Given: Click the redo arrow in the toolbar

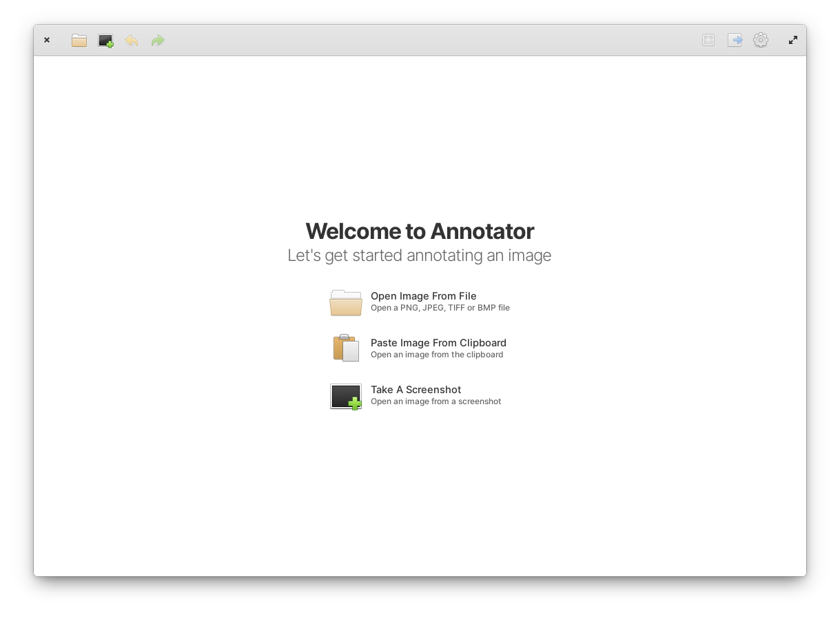Looking at the screenshot, I should click(158, 41).
